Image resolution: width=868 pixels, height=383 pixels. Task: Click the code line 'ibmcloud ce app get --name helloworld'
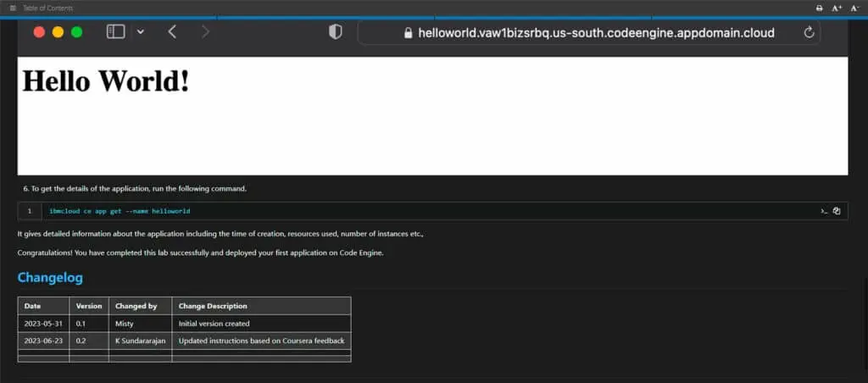(120, 211)
